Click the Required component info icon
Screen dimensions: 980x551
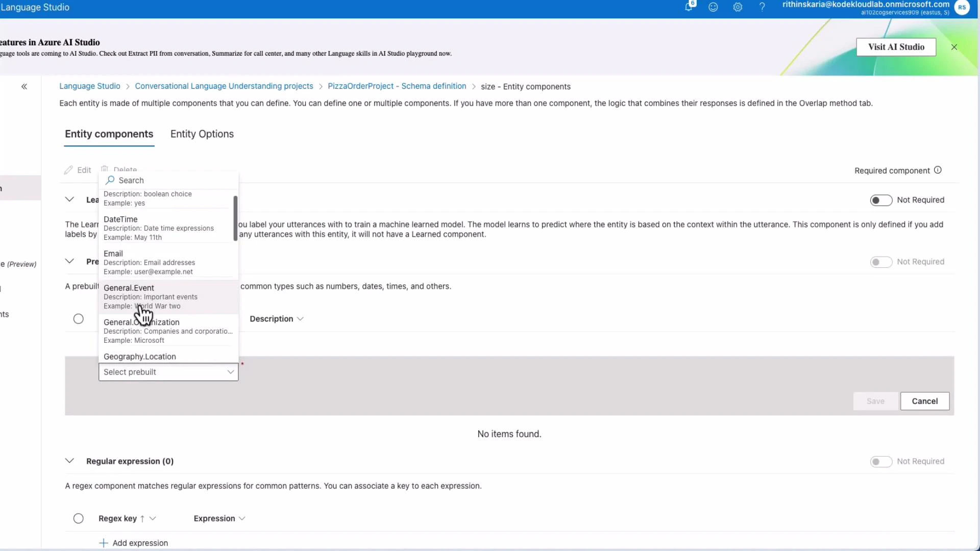pyautogui.click(x=938, y=170)
